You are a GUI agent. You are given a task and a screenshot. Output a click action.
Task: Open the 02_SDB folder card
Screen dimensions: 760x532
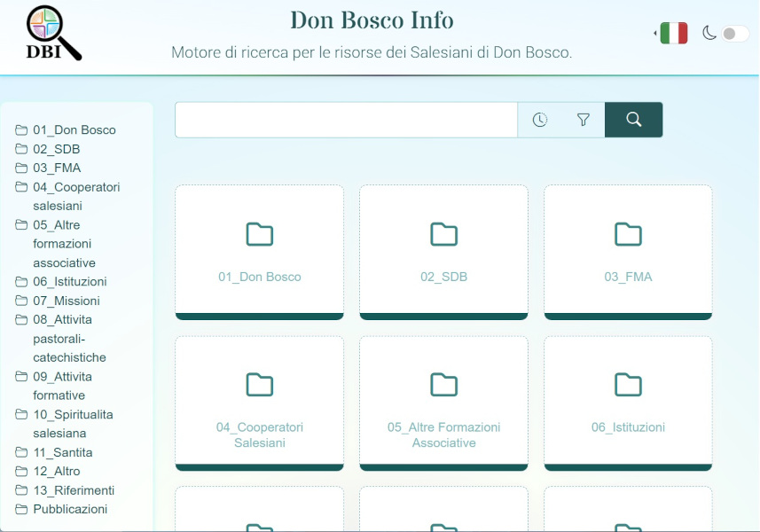[443, 252]
